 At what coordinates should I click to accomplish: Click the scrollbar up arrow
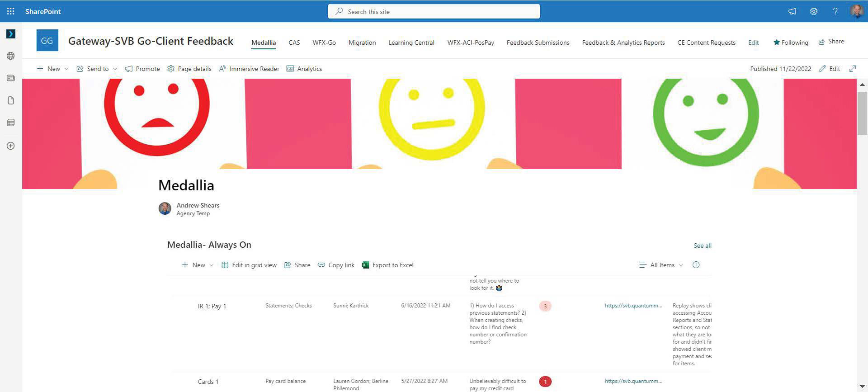coord(862,85)
